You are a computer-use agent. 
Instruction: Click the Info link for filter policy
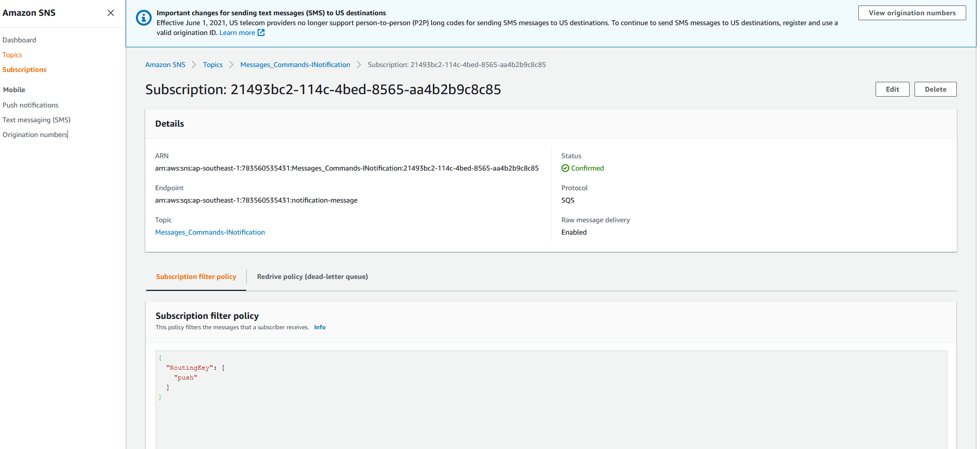point(320,327)
